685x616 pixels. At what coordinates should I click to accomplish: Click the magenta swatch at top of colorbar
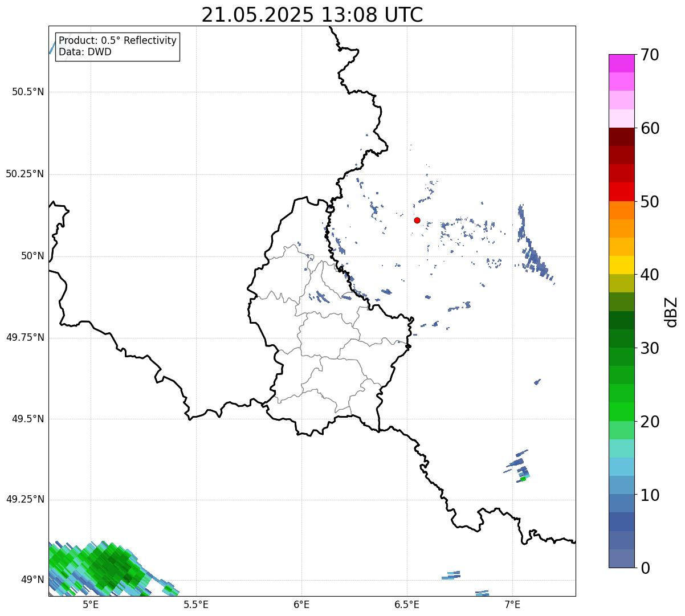pos(621,63)
